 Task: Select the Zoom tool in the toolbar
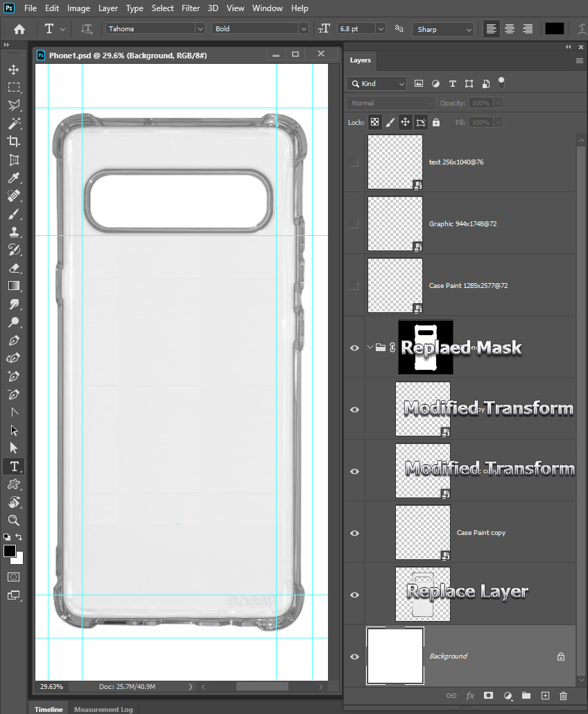pos(14,520)
